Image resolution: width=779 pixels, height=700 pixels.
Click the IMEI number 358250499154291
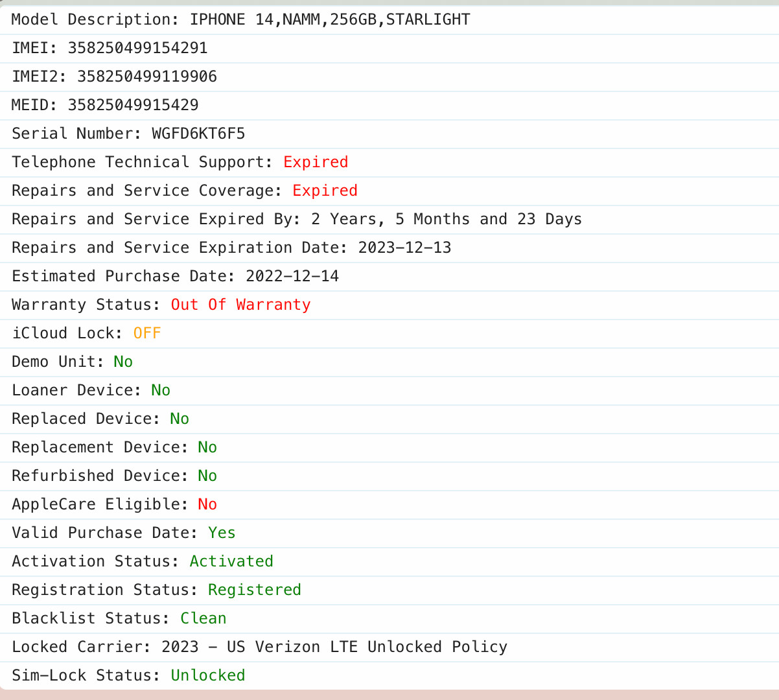coord(137,48)
